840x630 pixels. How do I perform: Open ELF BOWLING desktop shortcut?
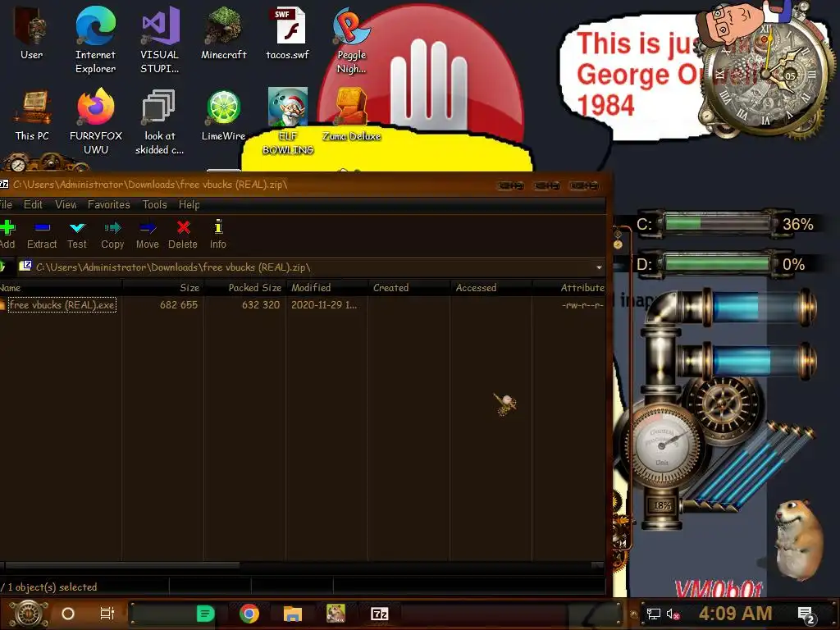288,121
